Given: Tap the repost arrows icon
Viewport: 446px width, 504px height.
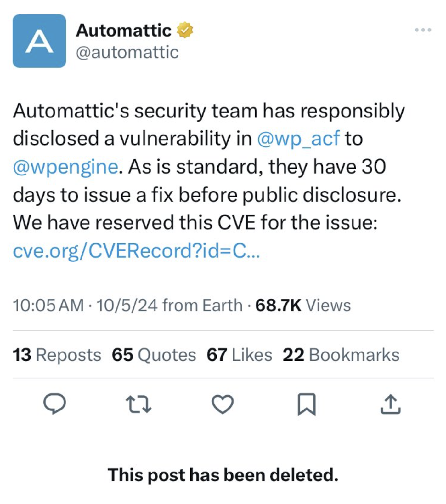Looking at the screenshot, I should click(x=138, y=404).
